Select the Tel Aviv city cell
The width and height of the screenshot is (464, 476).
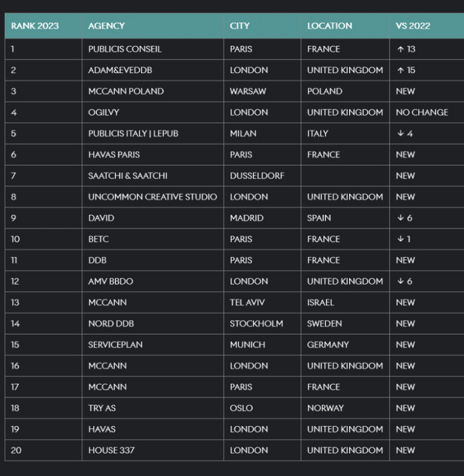click(x=247, y=303)
